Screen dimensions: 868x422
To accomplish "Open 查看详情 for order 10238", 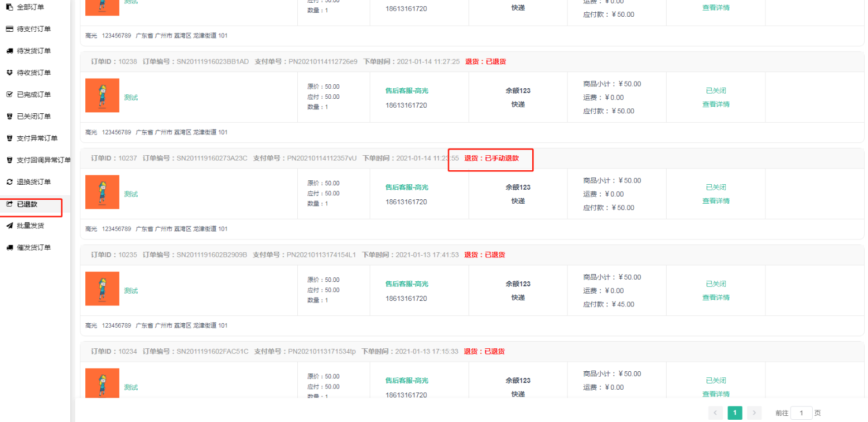I will [716, 104].
